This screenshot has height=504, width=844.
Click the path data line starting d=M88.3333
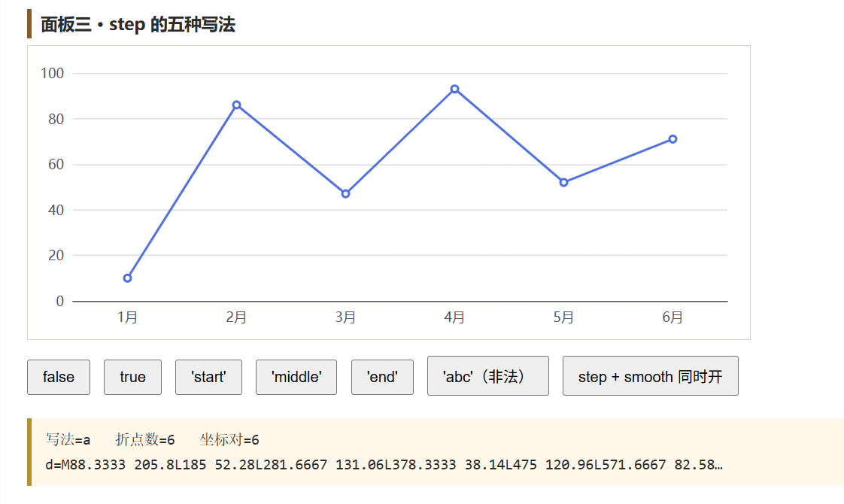coord(384,465)
